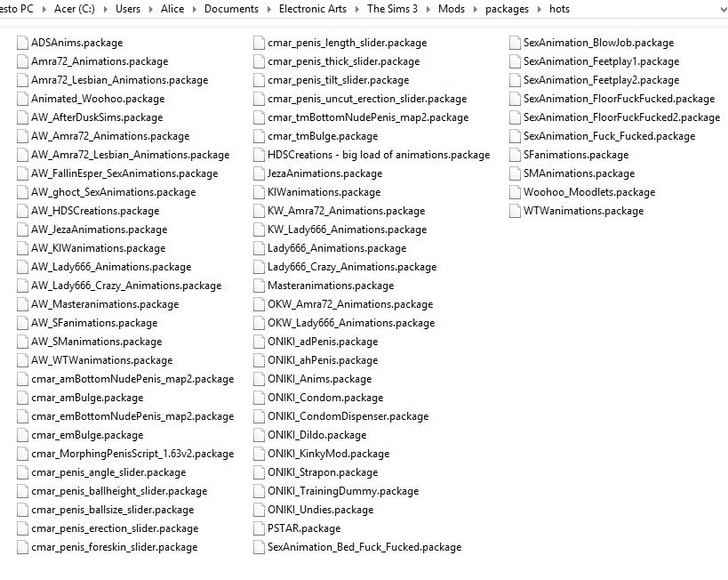Click the Woohoo_Moodlets.package file icon
Screen dimensions: 728x580
point(515,192)
